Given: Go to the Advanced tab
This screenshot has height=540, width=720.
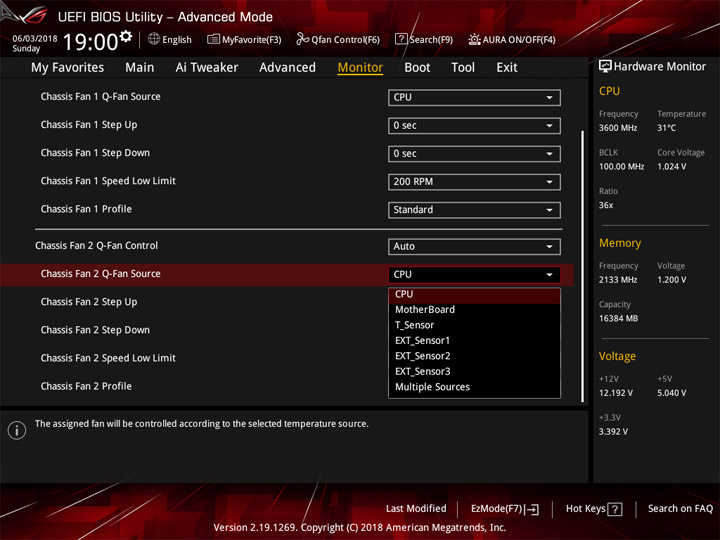Looking at the screenshot, I should pos(287,68).
